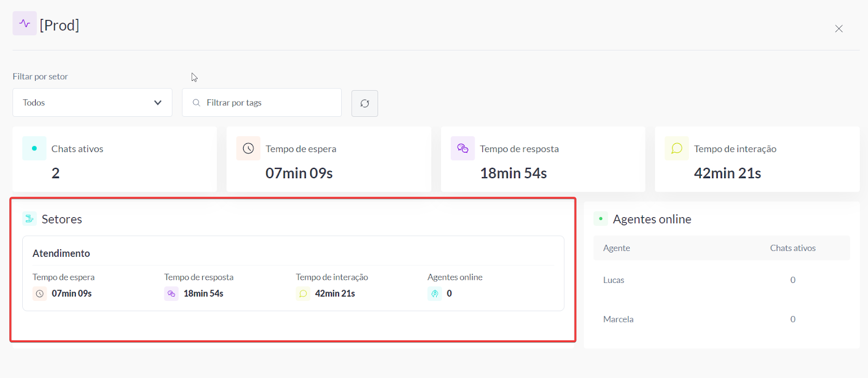The width and height of the screenshot is (868, 378).
Task: Click the magnifier icon in the tag filter
Action: point(196,103)
